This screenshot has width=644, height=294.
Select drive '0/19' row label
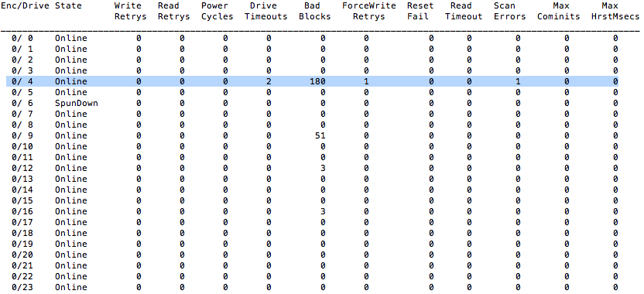22,244
